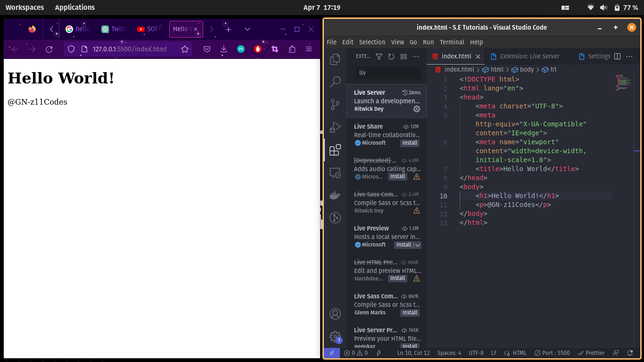Install the Live Share extension
Screen dimensions: 644x362
pos(410,143)
